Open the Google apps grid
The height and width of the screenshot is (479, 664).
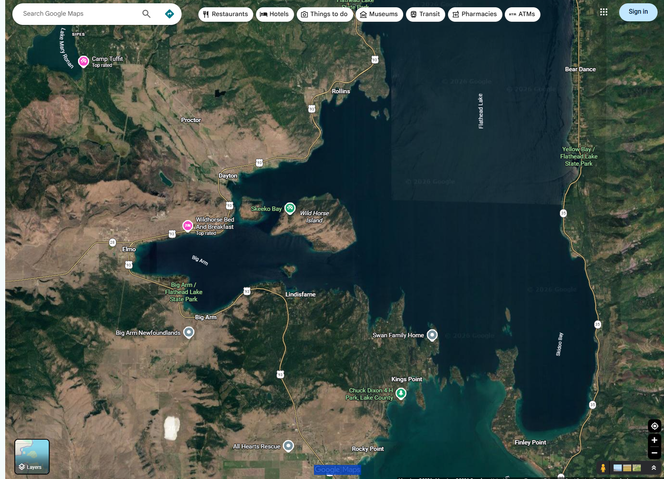pyautogui.click(x=603, y=12)
